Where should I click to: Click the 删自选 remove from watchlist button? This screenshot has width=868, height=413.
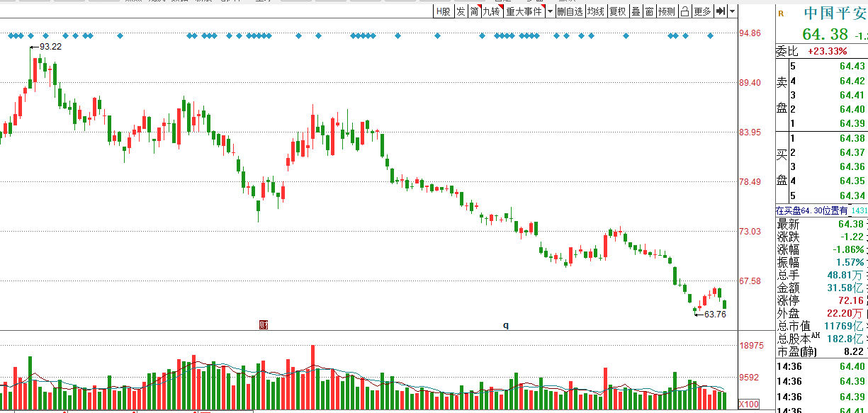point(570,11)
